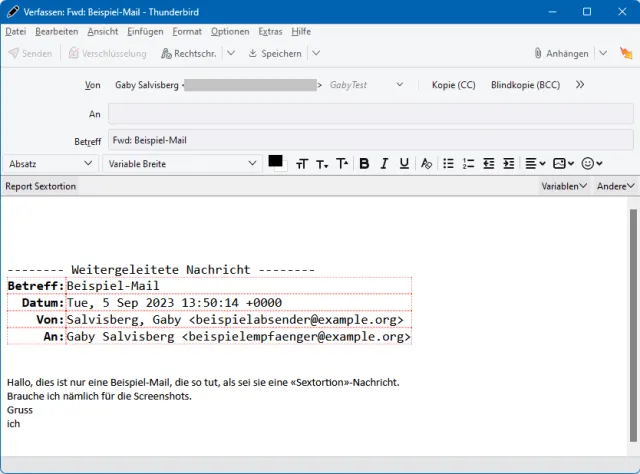The height and width of the screenshot is (474, 640).
Task: Open the Variable Breite font dropdown
Action: coord(182,163)
